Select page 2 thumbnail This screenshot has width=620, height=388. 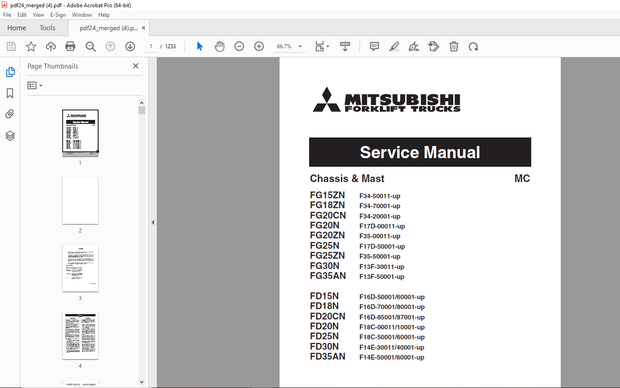coord(80,201)
